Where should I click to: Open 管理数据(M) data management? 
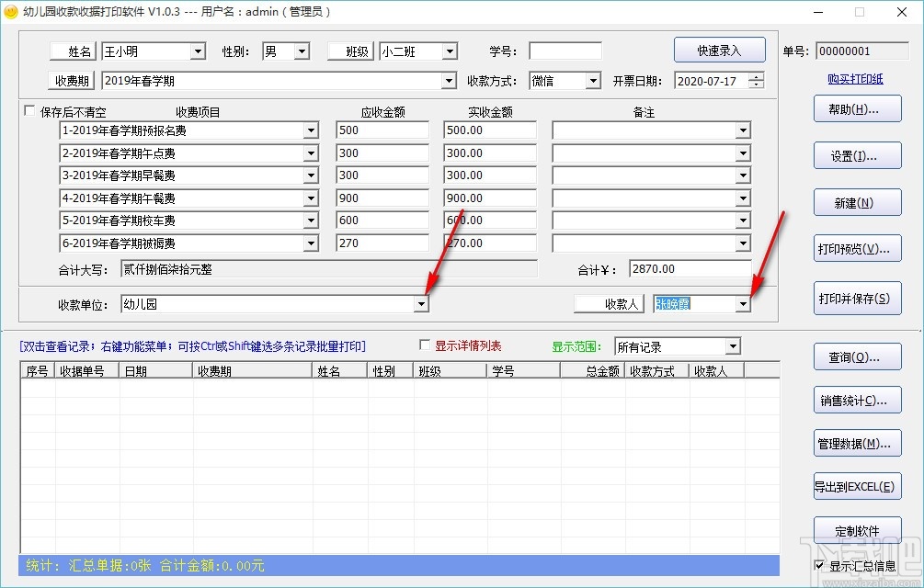pyautogui.click(x=857, y=443)
